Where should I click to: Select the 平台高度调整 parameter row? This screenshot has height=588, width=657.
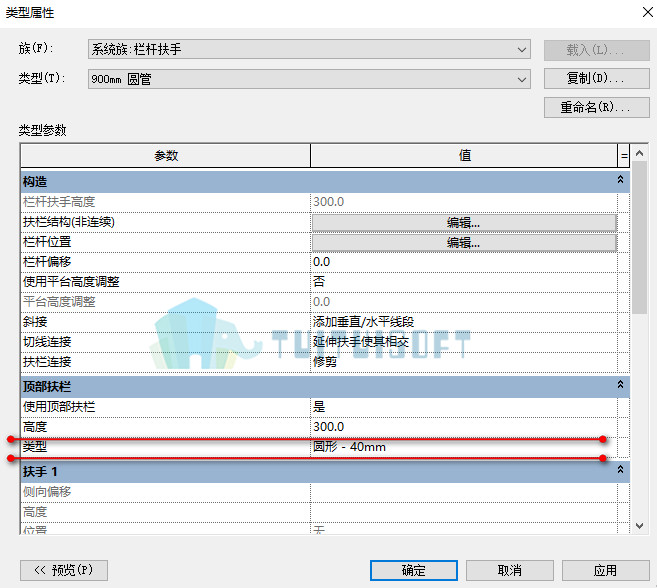click(x=325, y=302)
